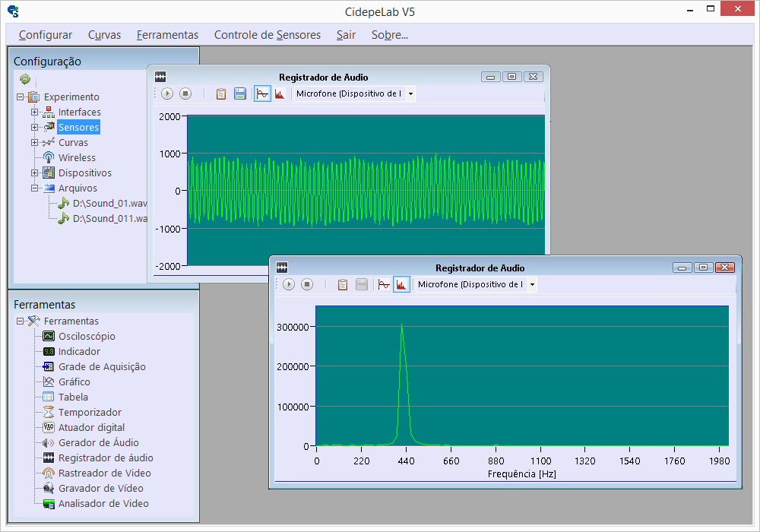Click Curvas chart icon in tree

[49, 142]
